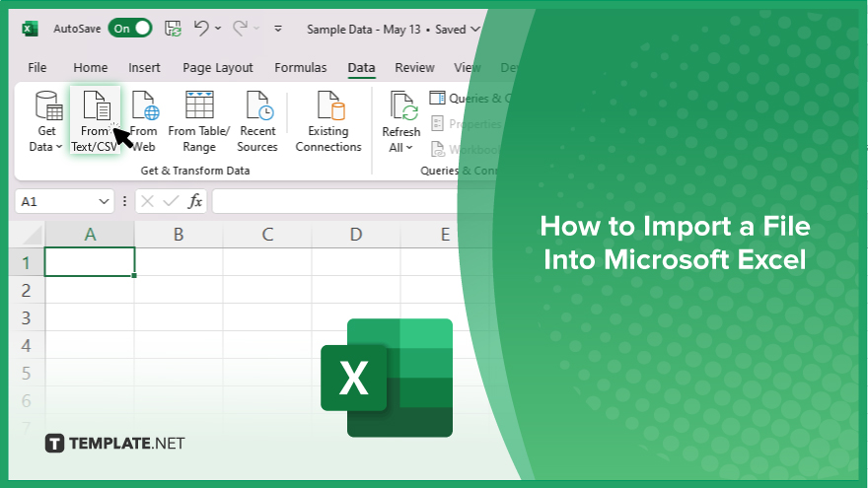
Task: Click the Workbook Links icon
Action: [x=437, y=149]
